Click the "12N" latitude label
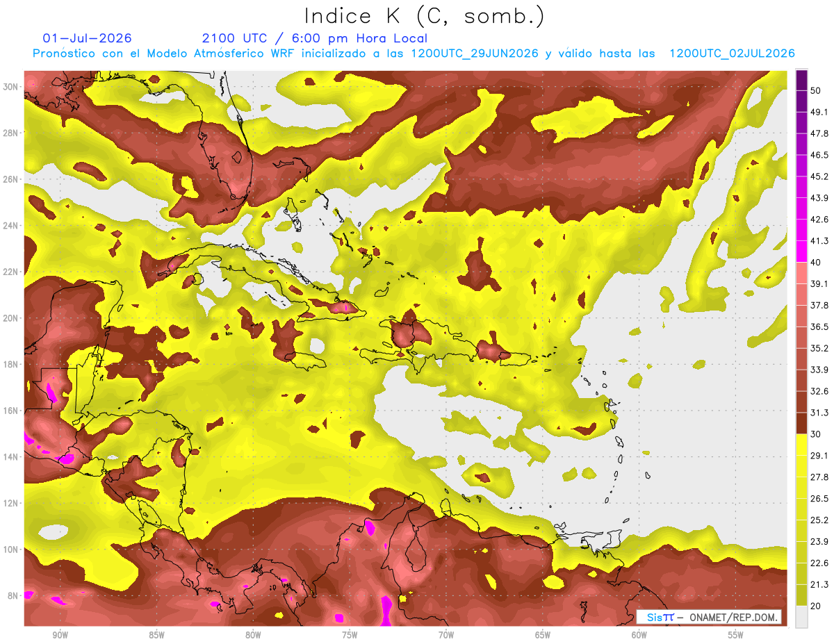Screen dimensions: 834x644 [x=12, y=502]
